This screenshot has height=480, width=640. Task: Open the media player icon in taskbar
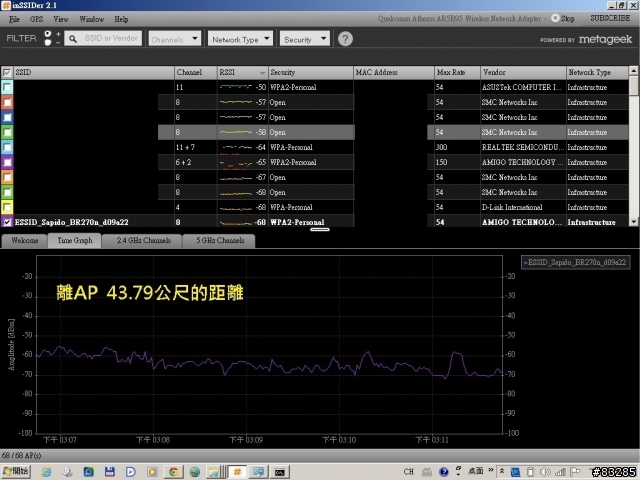(x=152, y=472)
